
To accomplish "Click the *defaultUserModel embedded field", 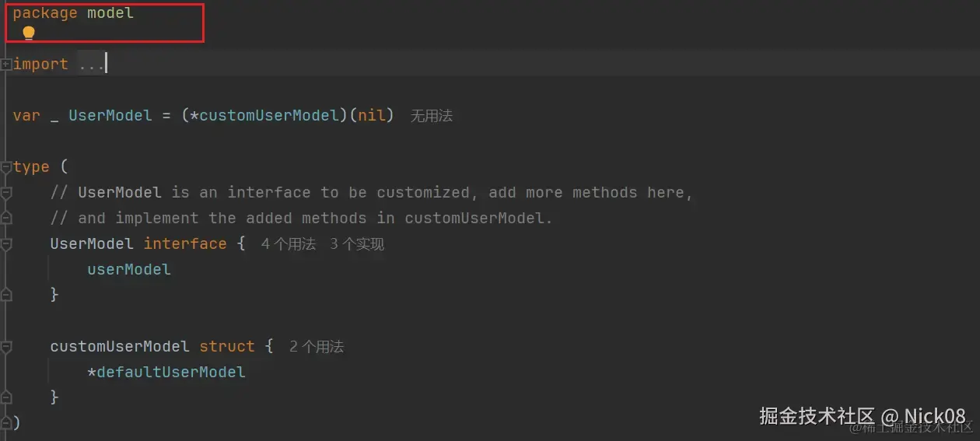I will (166, 373).
